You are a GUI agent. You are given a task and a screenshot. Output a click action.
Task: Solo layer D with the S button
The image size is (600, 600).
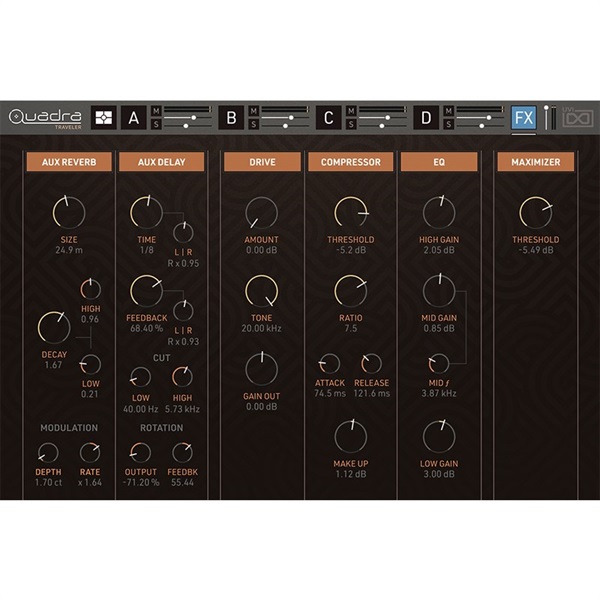449,125
